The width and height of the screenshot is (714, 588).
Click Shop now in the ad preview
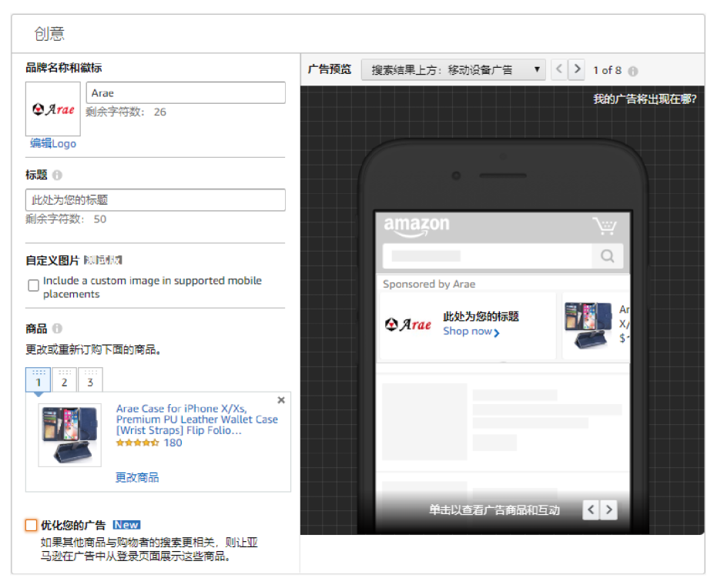coord(471,331)
